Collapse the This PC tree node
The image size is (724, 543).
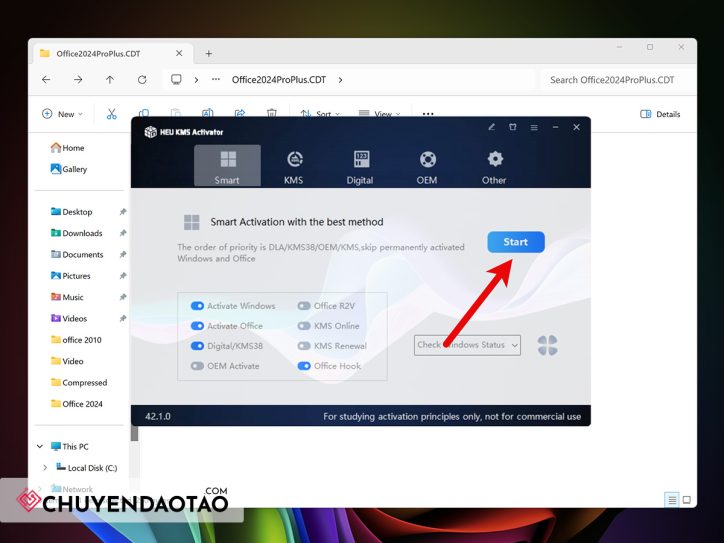pyautogui.click(x=40, y=446)
